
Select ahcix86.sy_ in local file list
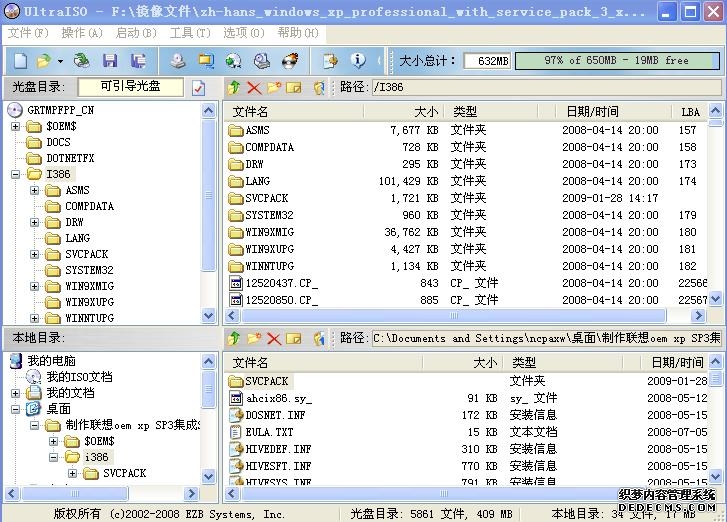[271, 398]
